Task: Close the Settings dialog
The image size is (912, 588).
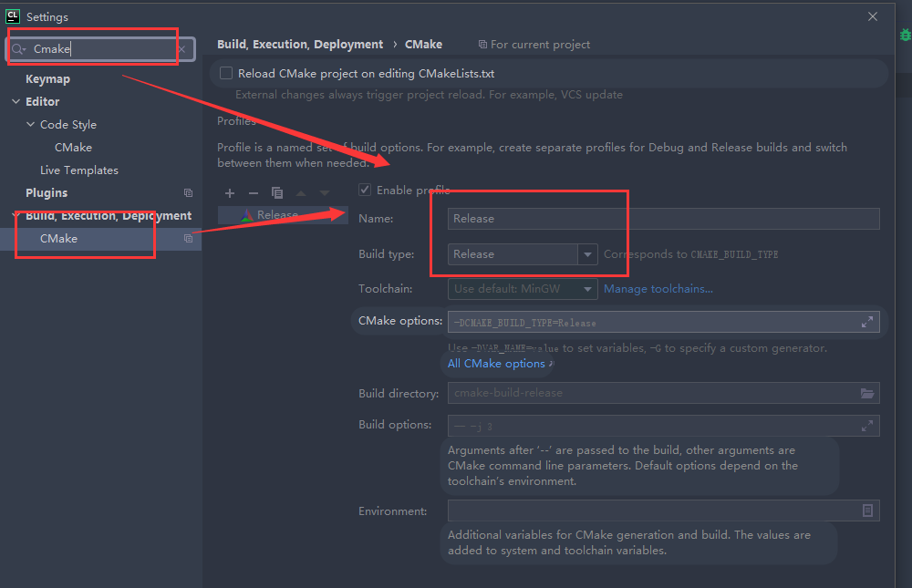Action: (873, 16)
